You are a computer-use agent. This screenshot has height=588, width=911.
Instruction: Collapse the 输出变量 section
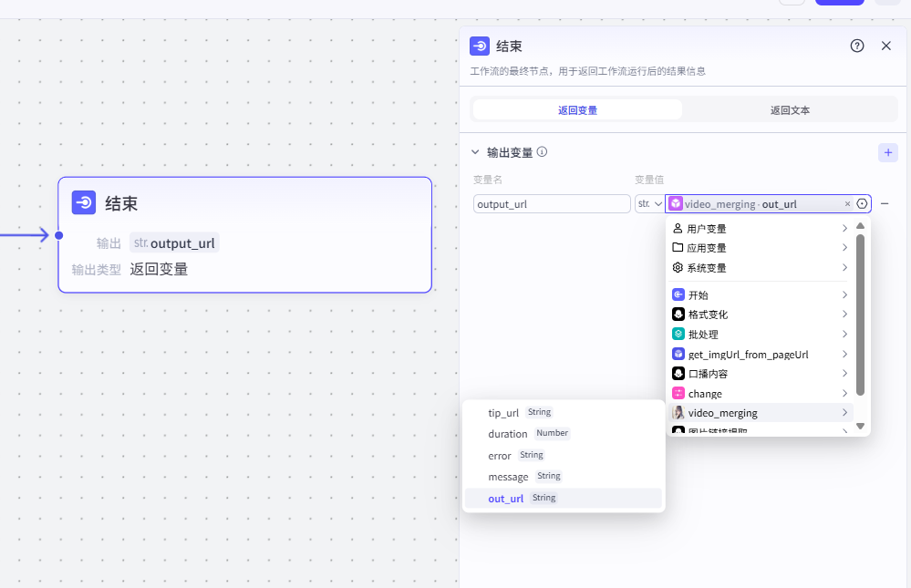coord(475,152)
